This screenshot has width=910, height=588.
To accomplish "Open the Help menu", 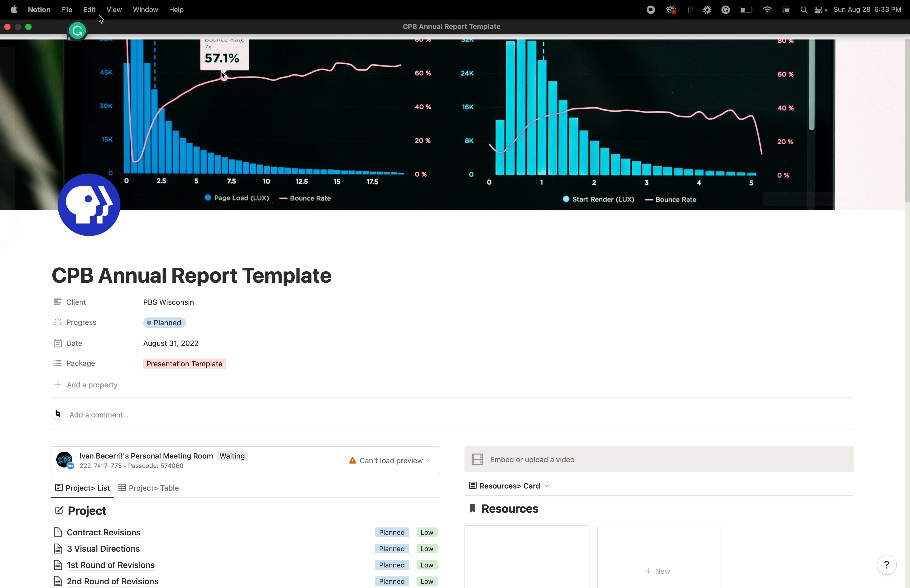I will 176,10.
